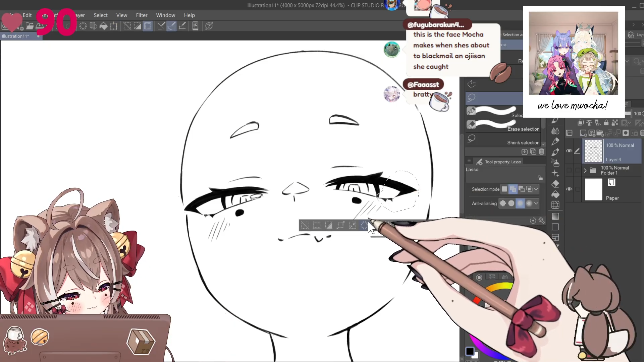Click the New raster layer icon
Screen dimensions: 644x362
(583, 133)
